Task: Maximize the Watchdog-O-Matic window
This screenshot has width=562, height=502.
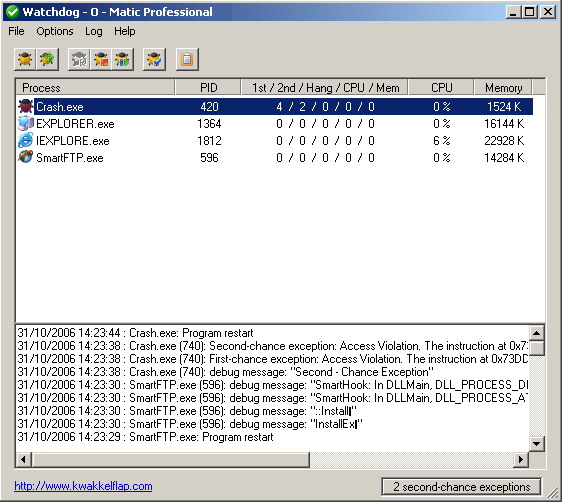Action: (530, 12)
